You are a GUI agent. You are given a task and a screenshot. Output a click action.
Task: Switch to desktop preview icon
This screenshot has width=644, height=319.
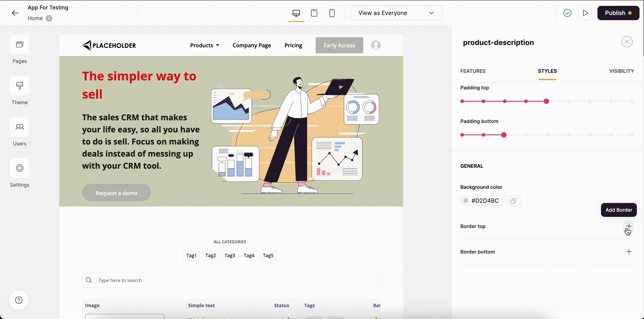point(296,13)
